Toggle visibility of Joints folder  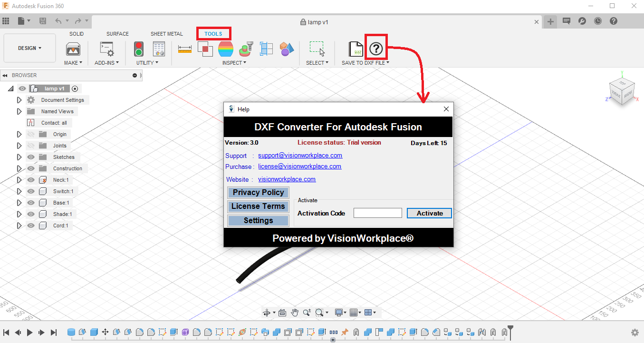click(31, 146)
